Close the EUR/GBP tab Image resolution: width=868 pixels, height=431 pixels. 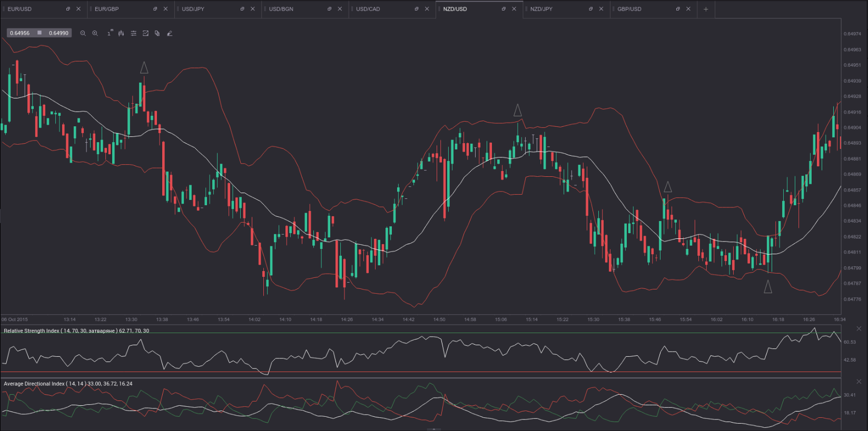[x=165, y=9]
